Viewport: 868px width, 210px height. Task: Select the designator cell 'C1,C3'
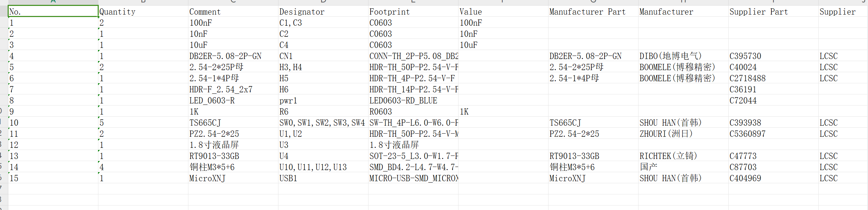pyautogui.click(x=291, y=23)
